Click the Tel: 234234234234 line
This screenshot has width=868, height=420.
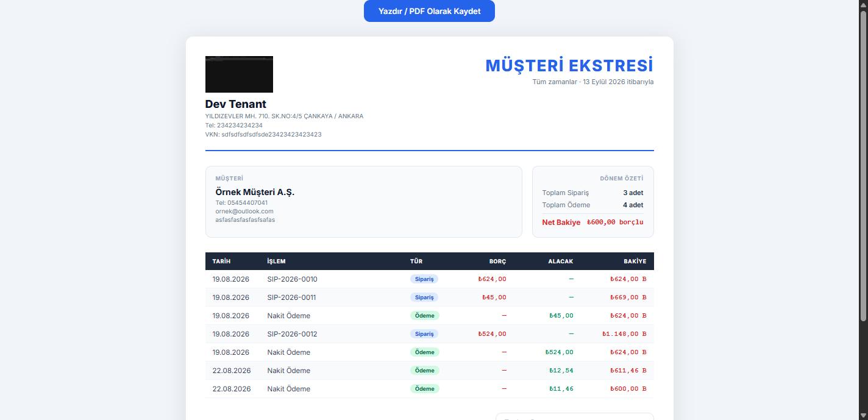click(234, 125)
